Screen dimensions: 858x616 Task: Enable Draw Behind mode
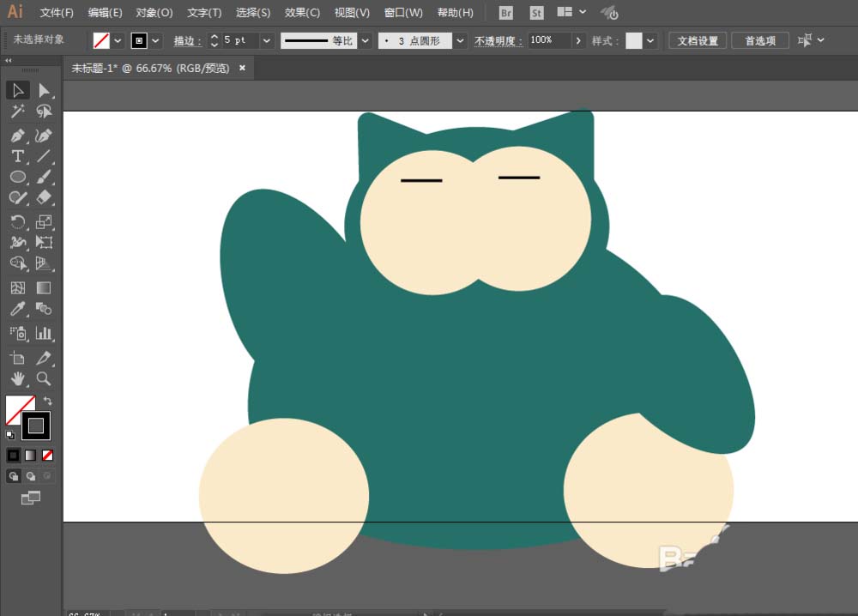coord(31,476)
